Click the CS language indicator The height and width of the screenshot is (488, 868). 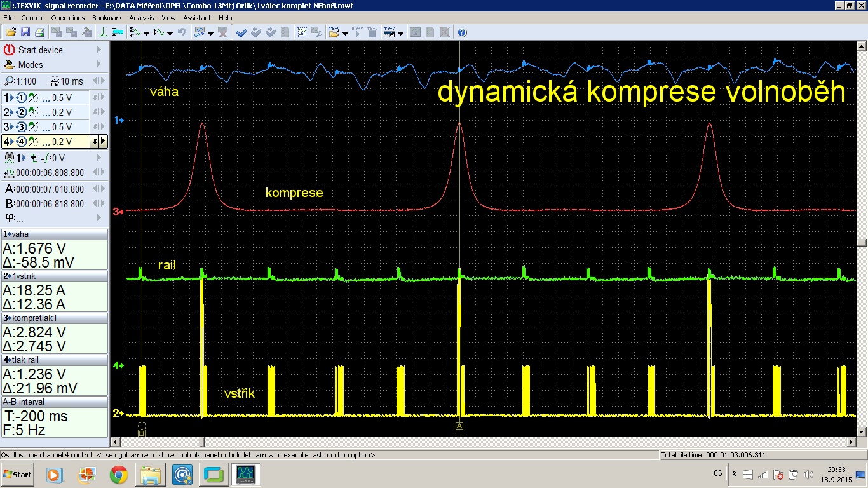[718, 473]
